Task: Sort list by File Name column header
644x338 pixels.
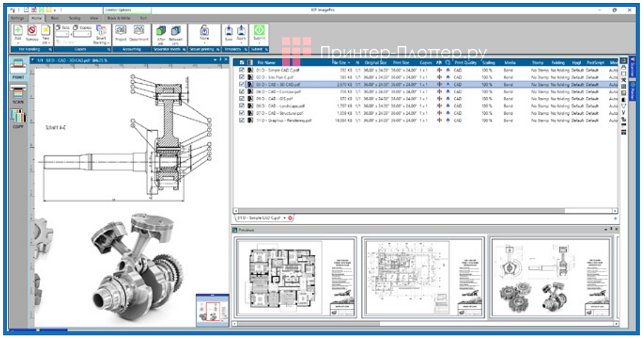Action: [266, 62]
